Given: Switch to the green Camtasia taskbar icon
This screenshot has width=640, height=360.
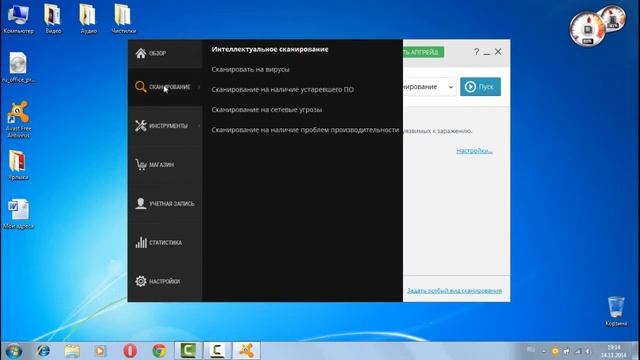Looking at the screenshot, I should pos(188,351).
